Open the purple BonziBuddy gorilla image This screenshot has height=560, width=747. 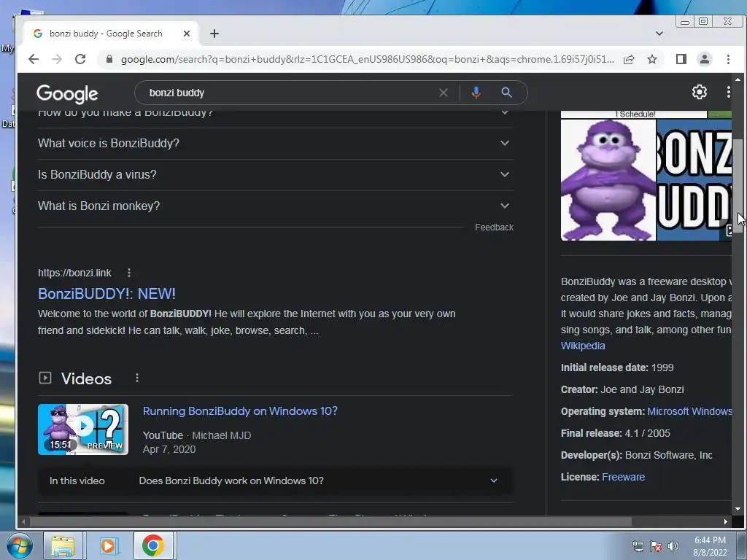[x=608, y=180]
